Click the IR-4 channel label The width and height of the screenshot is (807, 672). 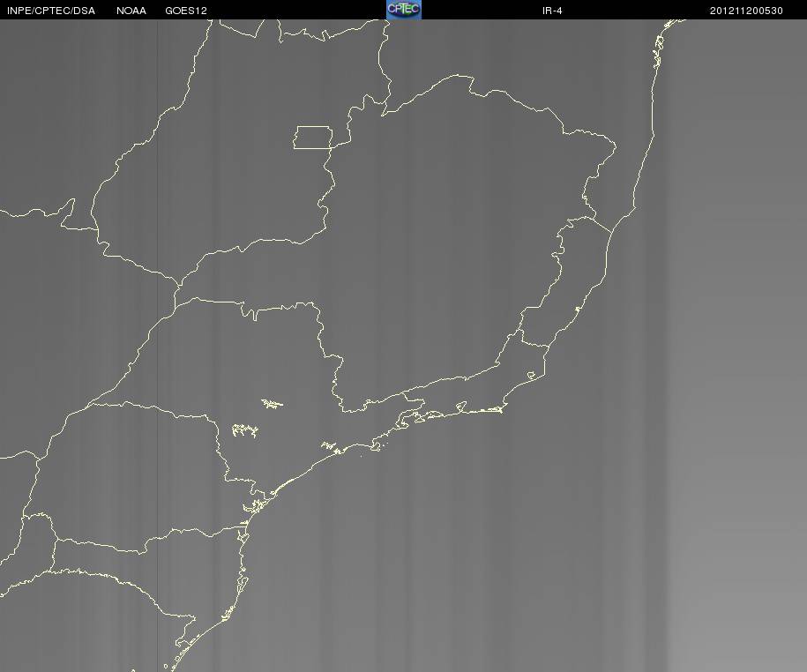point(552,11)
